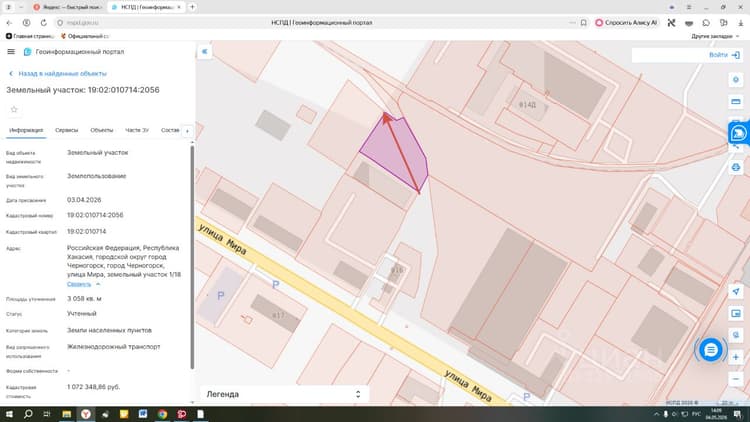Switch to the Информация tab
The width and height of the screenshot is (750, 422).
26,130
